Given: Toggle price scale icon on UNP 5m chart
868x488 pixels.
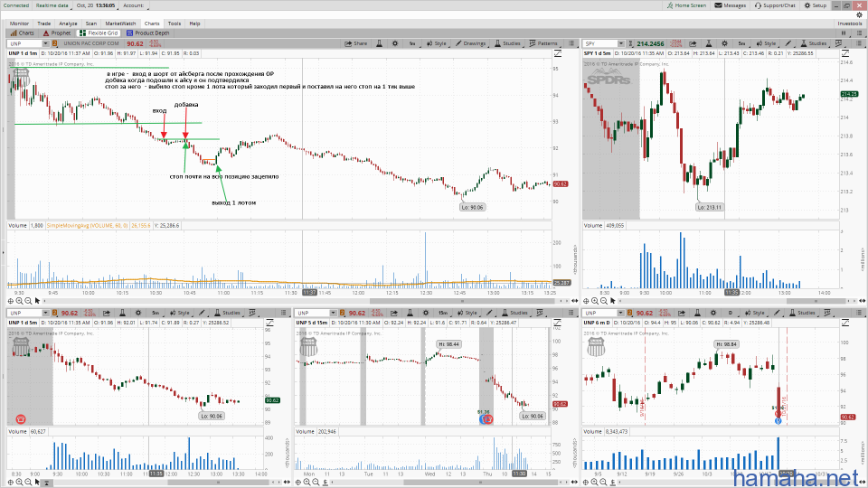Looking at the screenshot, I should click(x=269, y=323).
